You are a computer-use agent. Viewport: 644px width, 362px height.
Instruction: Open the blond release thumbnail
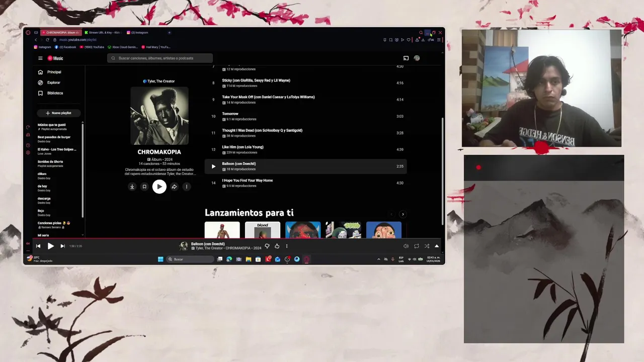[x=263, y=230]
